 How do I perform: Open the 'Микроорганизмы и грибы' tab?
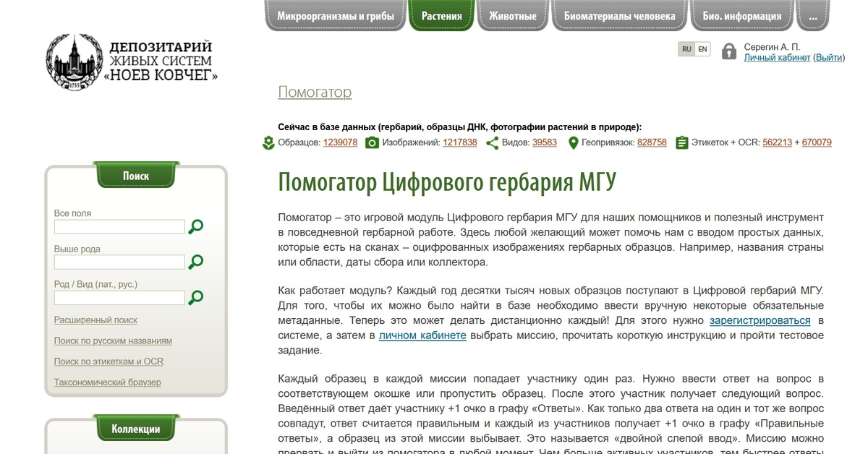point(335,15)
